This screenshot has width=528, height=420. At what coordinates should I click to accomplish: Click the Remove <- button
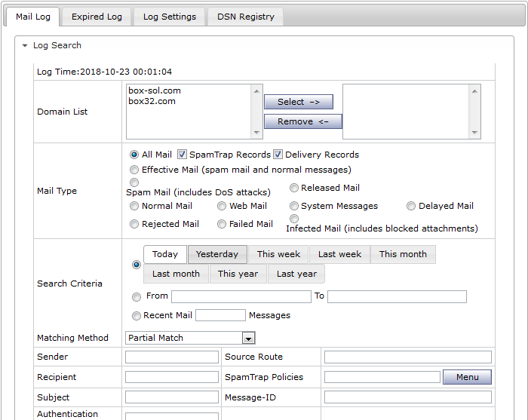point(302,121)
